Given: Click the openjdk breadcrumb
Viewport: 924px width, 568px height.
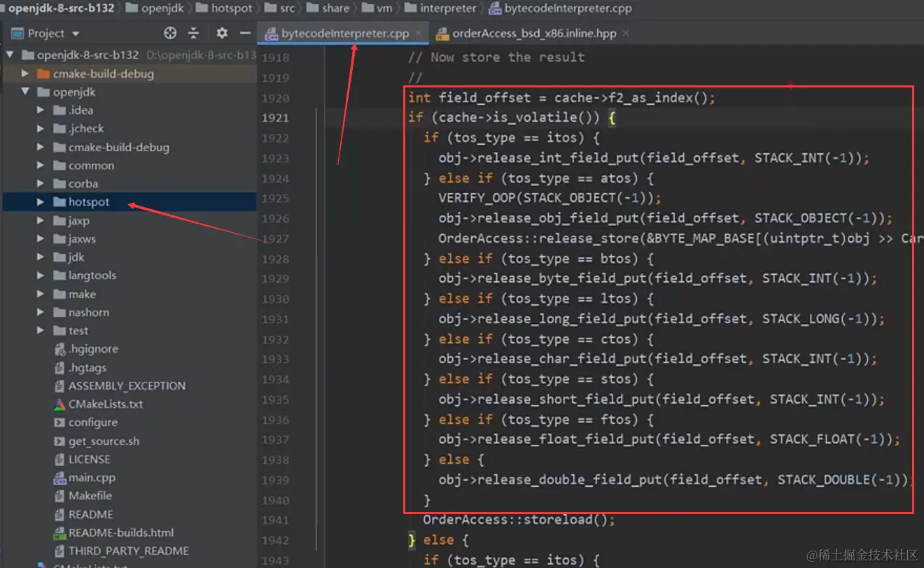Looking at the screenshot, I should (x=156, y=8).
